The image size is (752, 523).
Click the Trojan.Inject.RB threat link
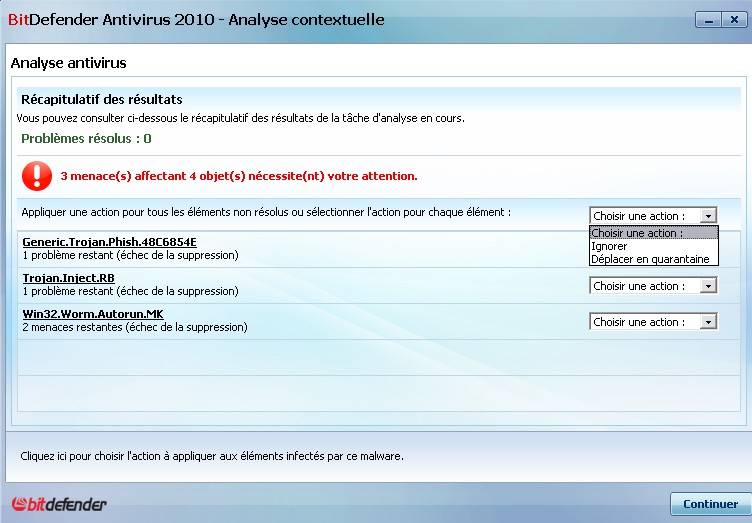[69, 278]
